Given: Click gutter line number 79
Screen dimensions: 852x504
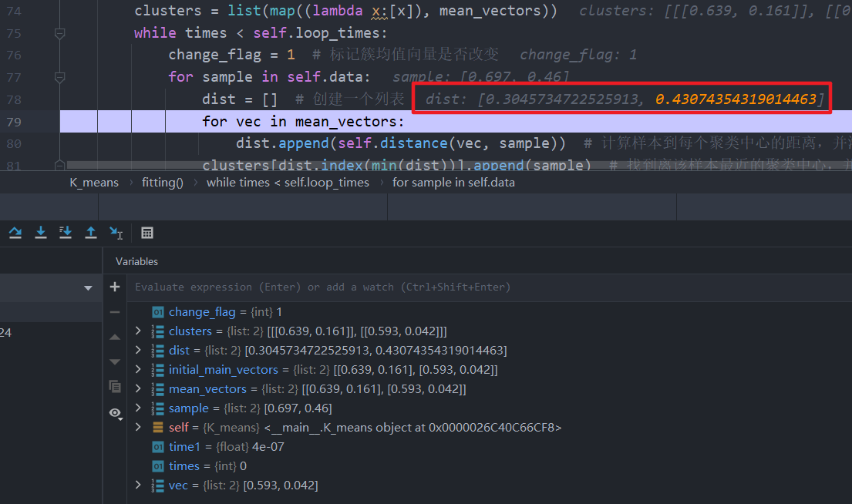Looking at the screenshot, I should (x=14, y=122).
